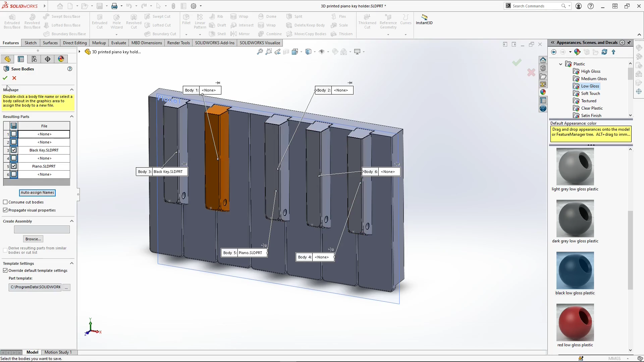Select the Fillet tool
The height and width of the screenshot is (362, 644).
(186, 20)
